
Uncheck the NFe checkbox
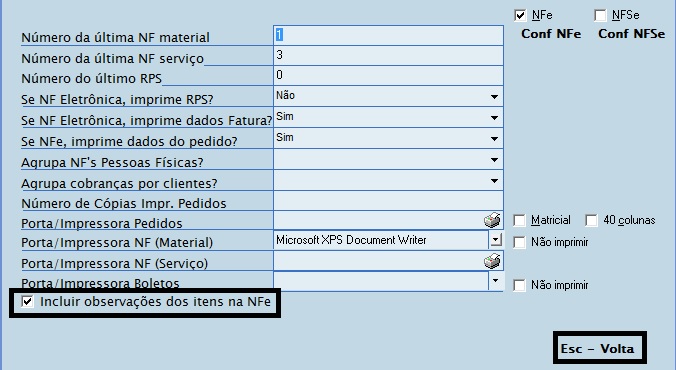pyautogui.click(x=520, y=16)
